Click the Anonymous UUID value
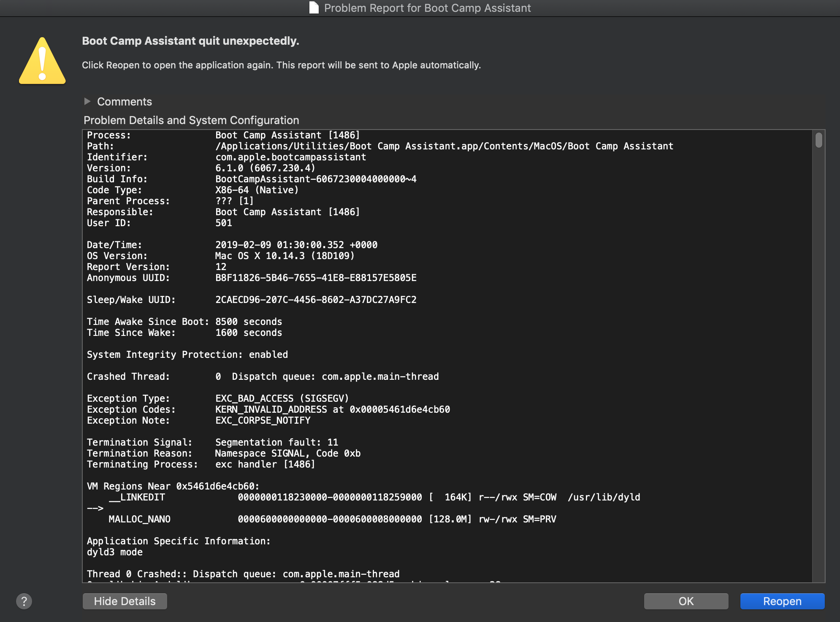The image size is (840, 622). (x=316, y=278)
